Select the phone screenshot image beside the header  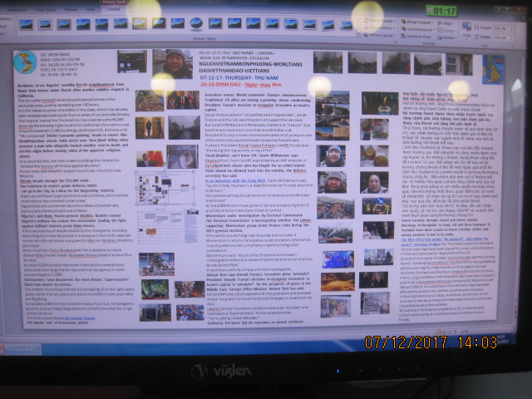pyautogui.click(x=132, y=62)
